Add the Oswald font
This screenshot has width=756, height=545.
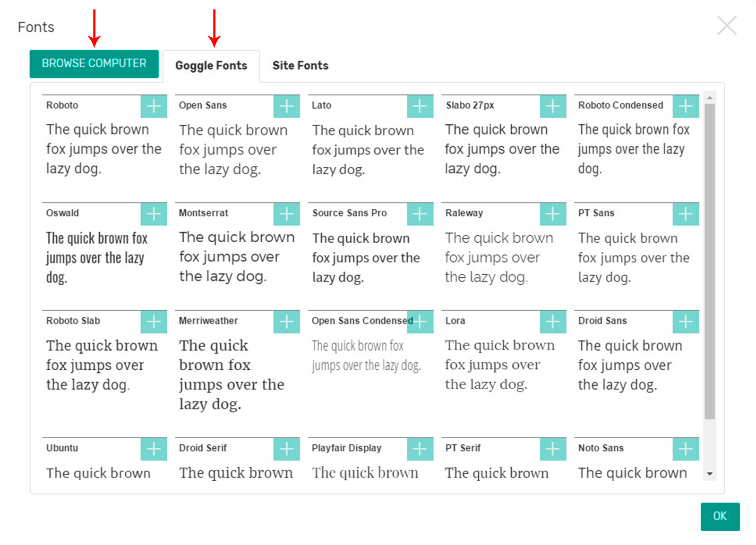[x=154, y=214]
